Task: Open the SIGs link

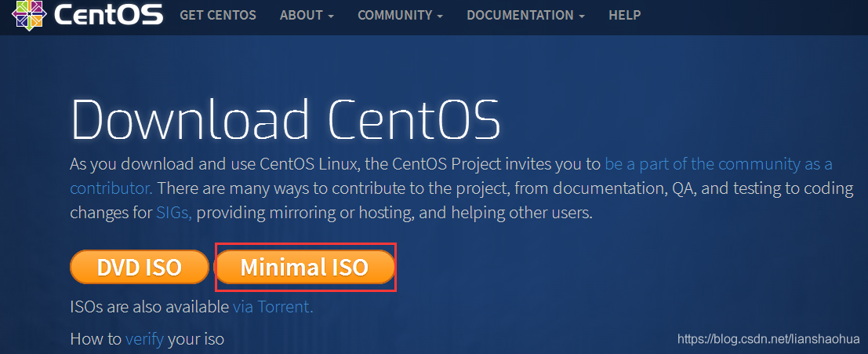Action: point(174,212)
